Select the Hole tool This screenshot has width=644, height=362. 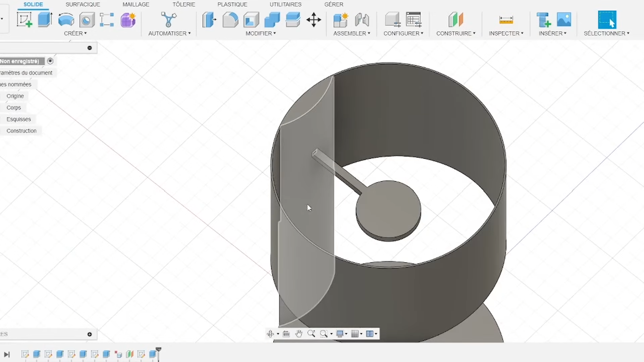pyautogui.click(x=87, y=20)
